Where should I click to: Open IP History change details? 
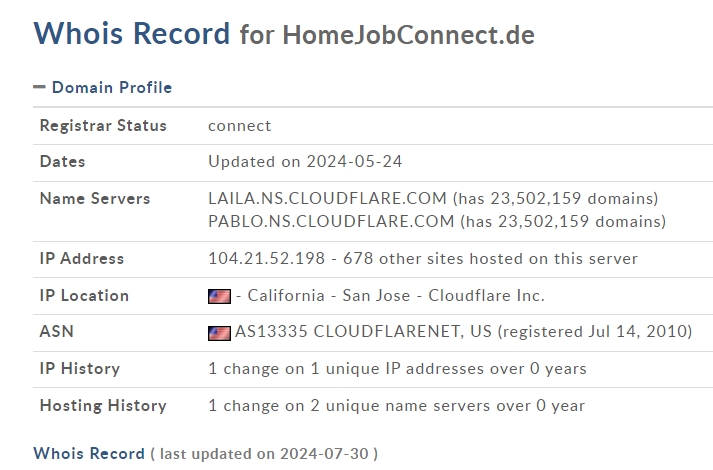(397, 369)
